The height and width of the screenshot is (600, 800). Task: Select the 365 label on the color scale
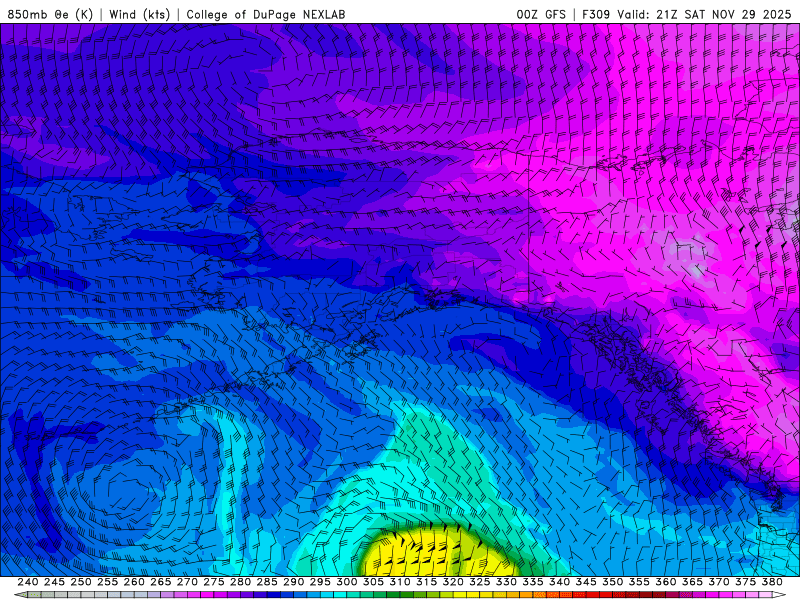pyautogui.click(x=692, y=582)
